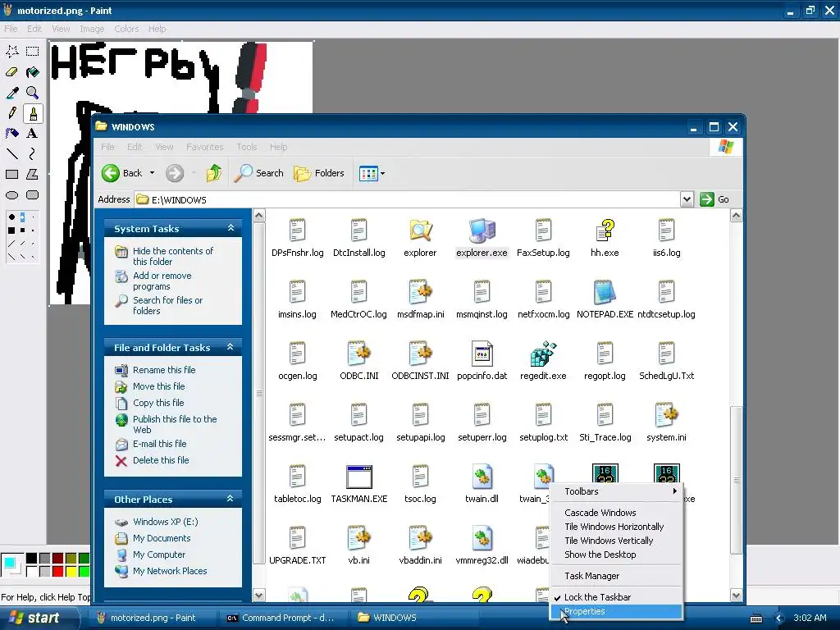
Task: Select the popcinfo.dat file icon
Action: click(482, 360)
